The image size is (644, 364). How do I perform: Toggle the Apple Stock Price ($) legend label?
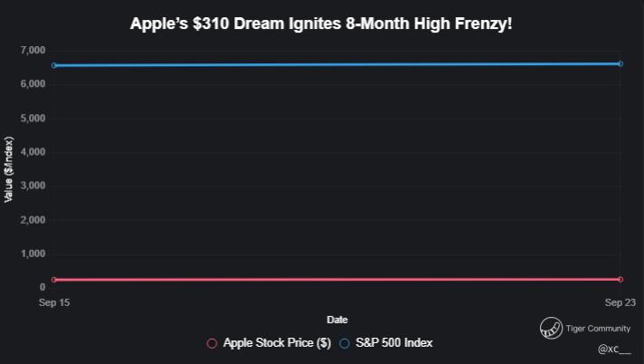click(x=277, y=343)
